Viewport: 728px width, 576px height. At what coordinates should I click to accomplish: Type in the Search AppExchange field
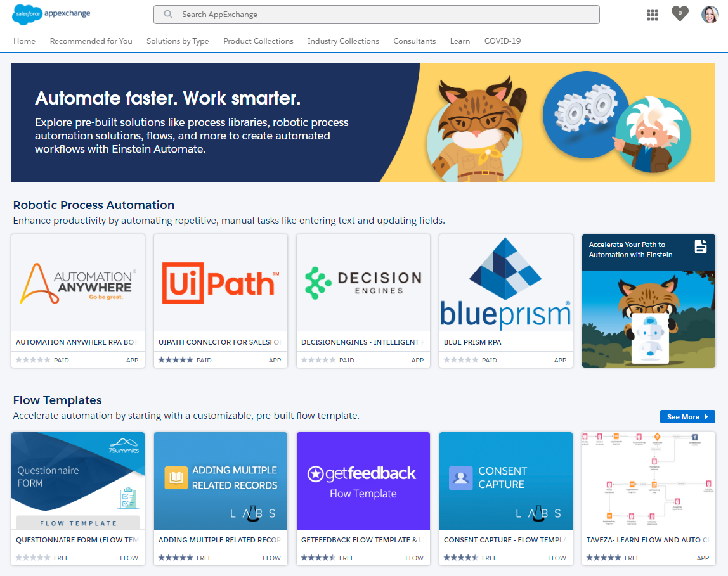(380, 15)
